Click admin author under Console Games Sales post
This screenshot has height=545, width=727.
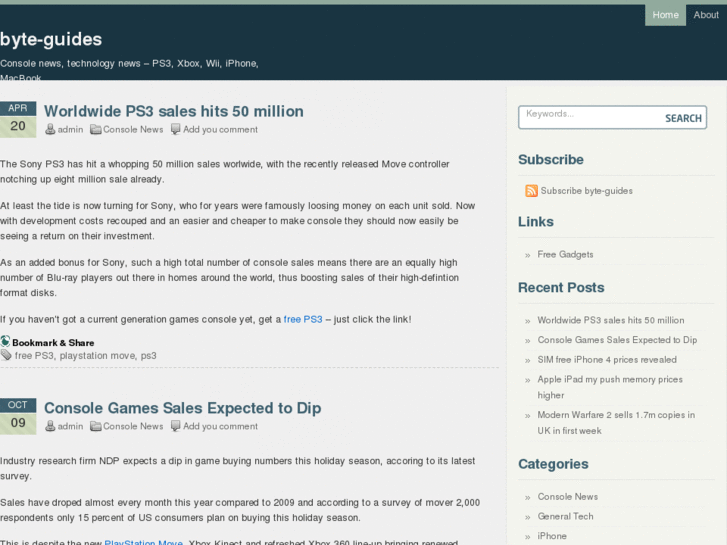tap(70, 426)
